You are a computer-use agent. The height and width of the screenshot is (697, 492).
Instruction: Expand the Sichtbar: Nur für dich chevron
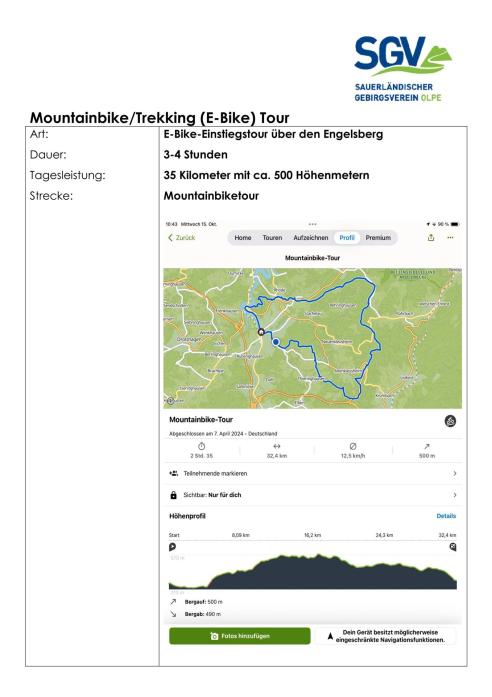tap(455, 495)
